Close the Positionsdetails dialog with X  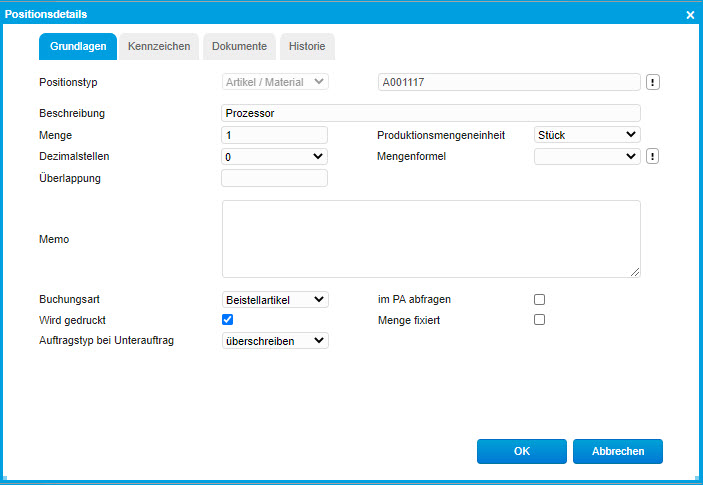(x=690, y=15)
